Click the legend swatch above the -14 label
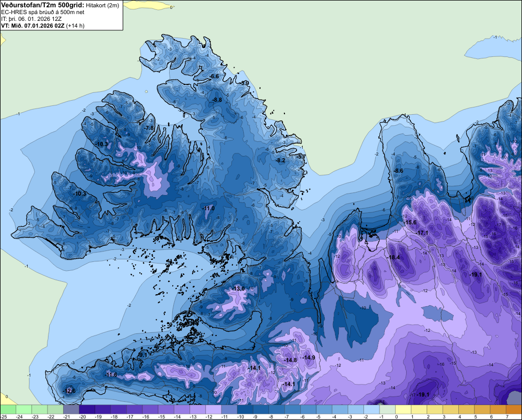Image resolution: width=522 pixels, height=420 pixels. tap(182, 410)
